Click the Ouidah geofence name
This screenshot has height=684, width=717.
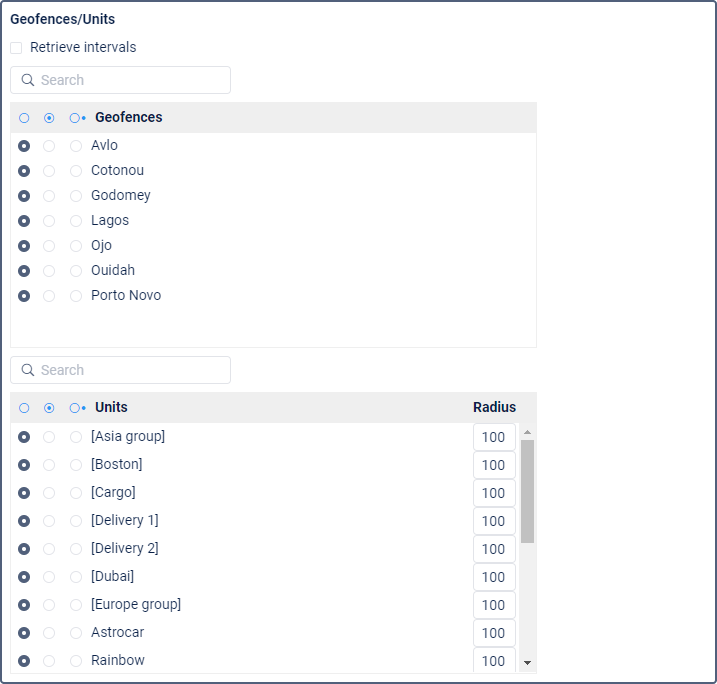point(113,270)
